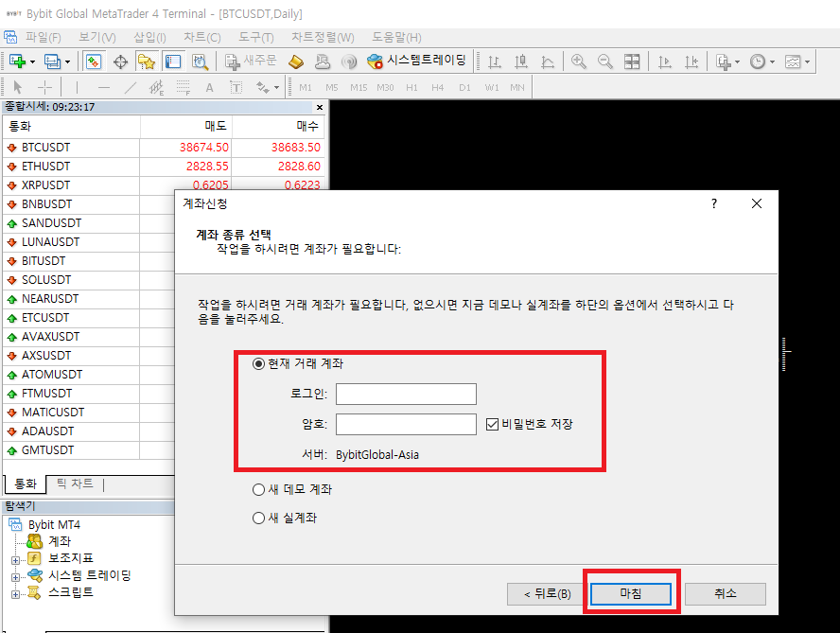
Task: Select the trendline tool
Action: (x=131, y=87)
